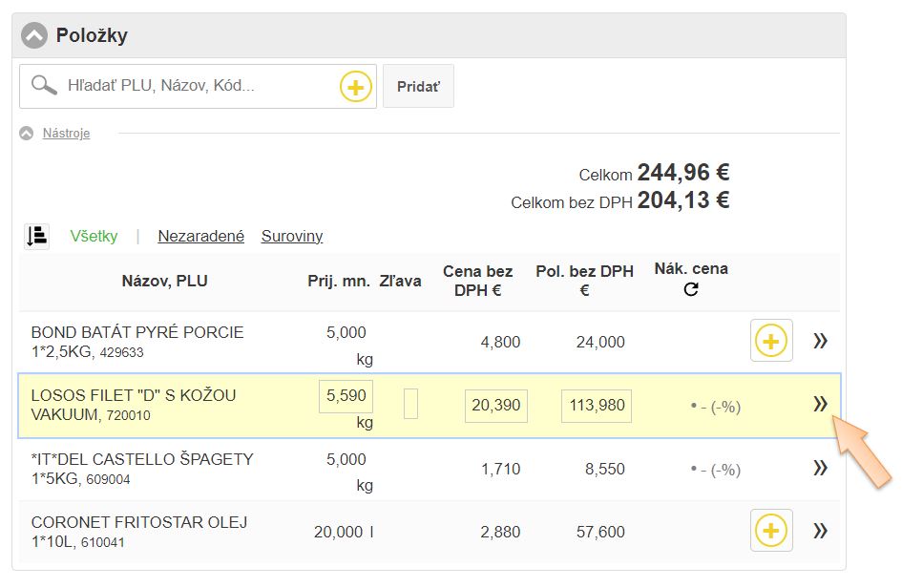923x588 pixels.
Task: Click the magnifier search icon
Action: tap(44, 86)
